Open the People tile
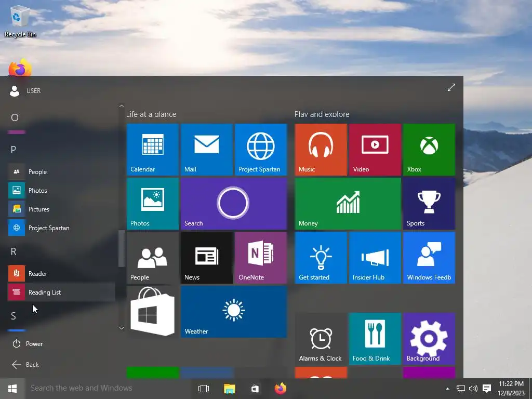 [x=152, y=258]
